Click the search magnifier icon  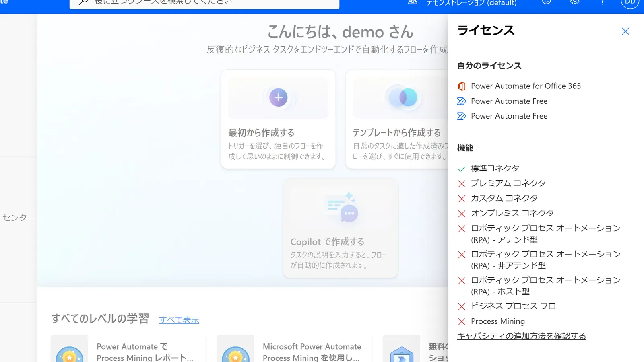pyautogui.click(x=83, y=2)
